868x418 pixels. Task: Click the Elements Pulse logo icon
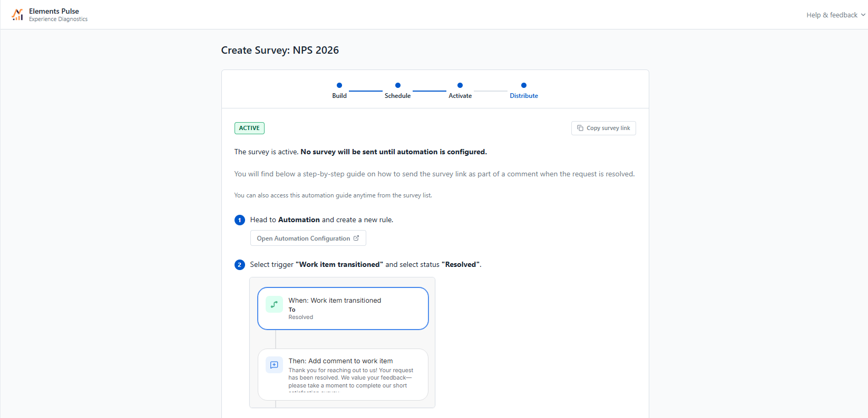[17, 15]
